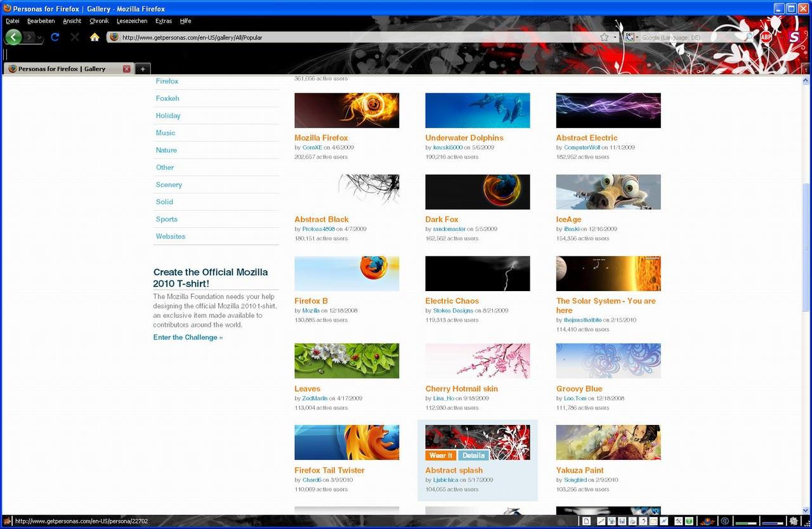
Task: Open the Ansicht menu
Action: [x=72, y=21]
